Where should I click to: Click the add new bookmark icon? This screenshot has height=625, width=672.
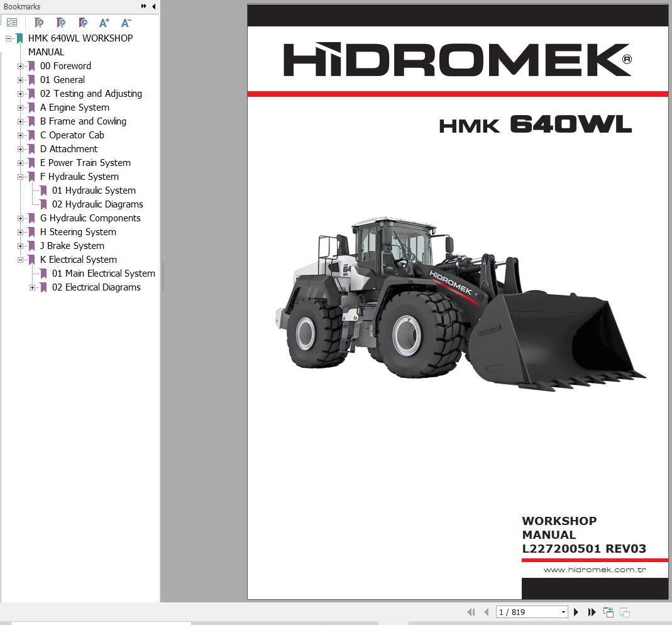click(61, 22)
